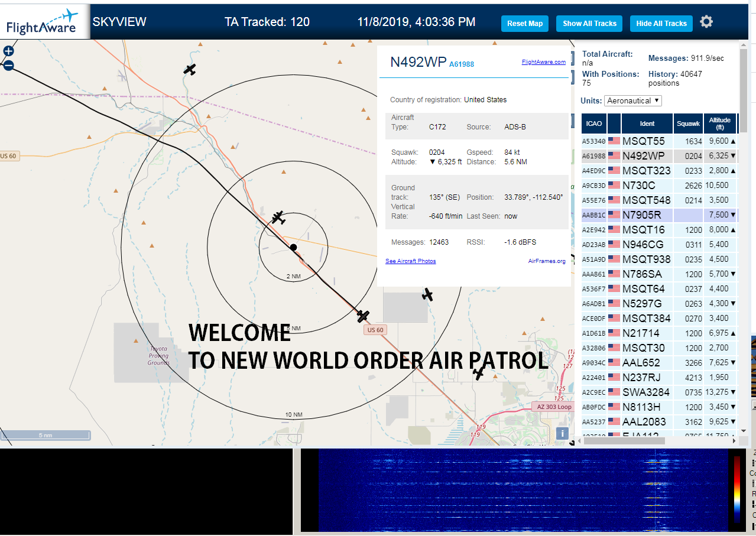
Task: Click the US flag in the N8113H row
Action: [614, 407]
